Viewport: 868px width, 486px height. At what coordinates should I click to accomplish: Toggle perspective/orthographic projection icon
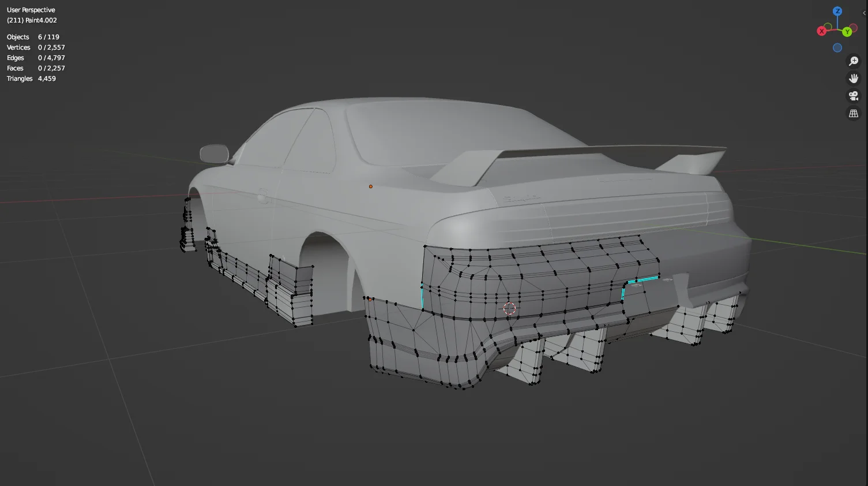click(854, 113)
